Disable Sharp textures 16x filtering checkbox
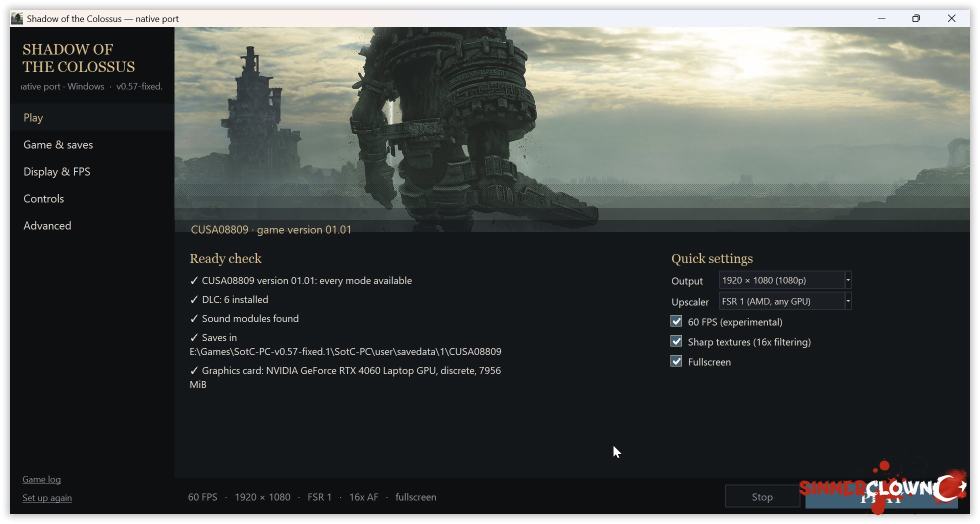 [x=676, y=341]
